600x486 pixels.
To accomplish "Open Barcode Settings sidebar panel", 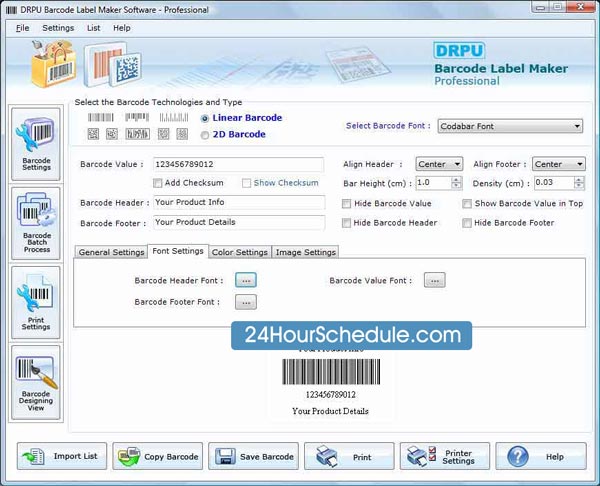I will (x=36, y=144).
